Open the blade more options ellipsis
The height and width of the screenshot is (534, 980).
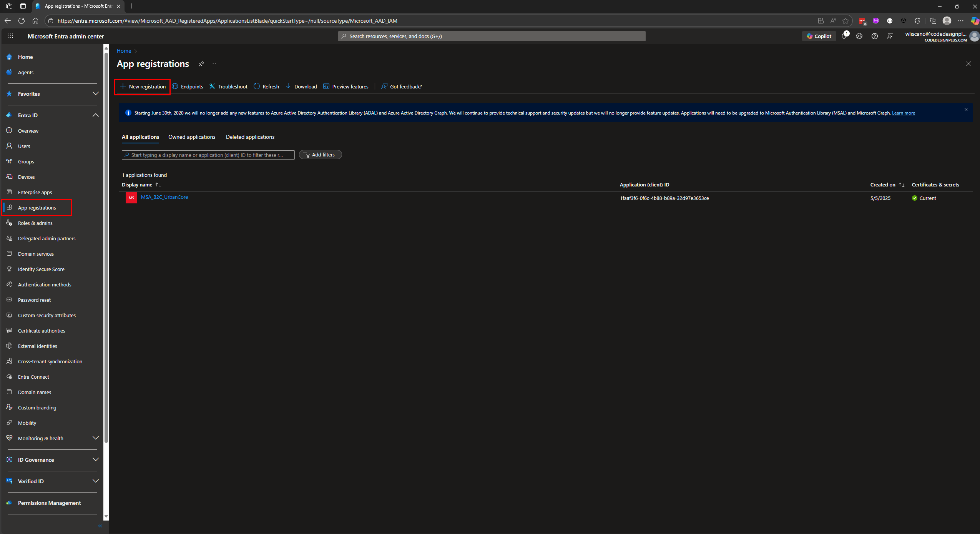[214, 64]
